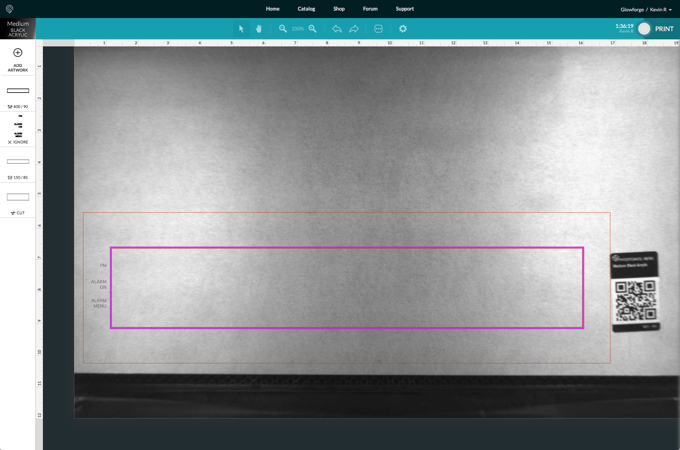Screen dimensions: 680x450
Task: Click the 150/85 engrave setting label
Action: (x=18, y=177)
